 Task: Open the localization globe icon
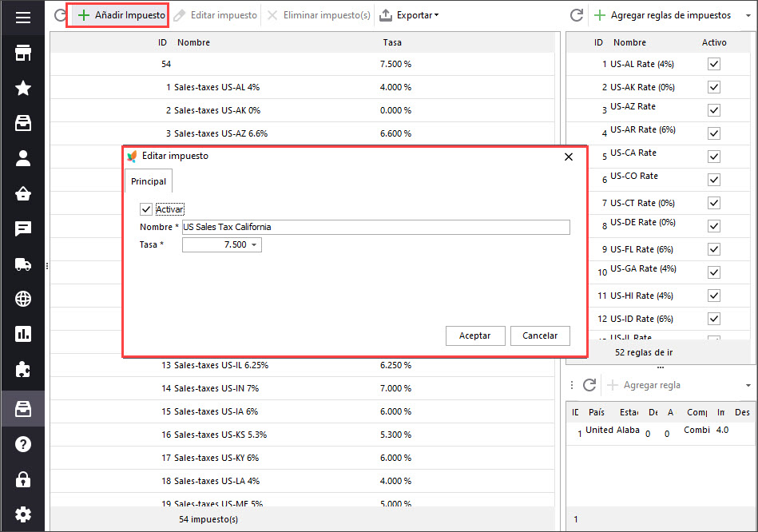[22, 299]
